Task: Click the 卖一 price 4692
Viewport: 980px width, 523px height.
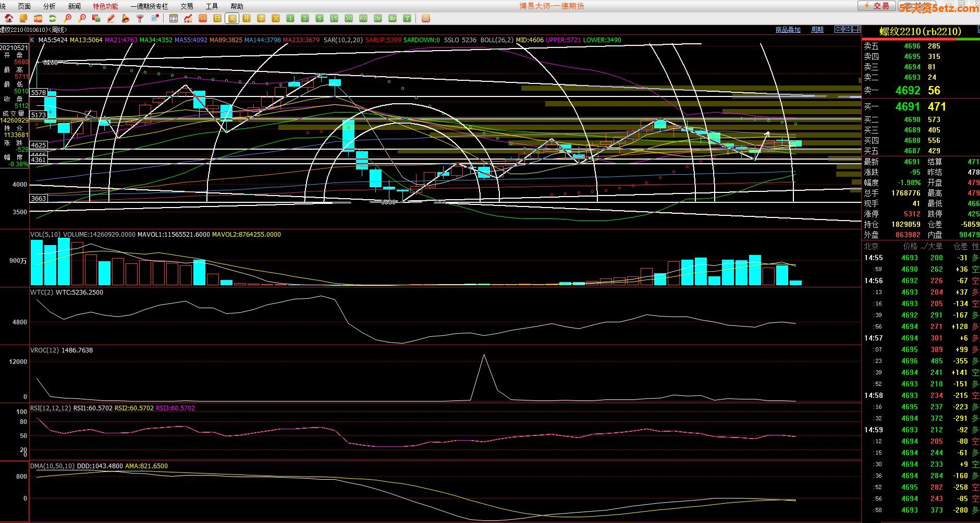Action: pos(908,90)
